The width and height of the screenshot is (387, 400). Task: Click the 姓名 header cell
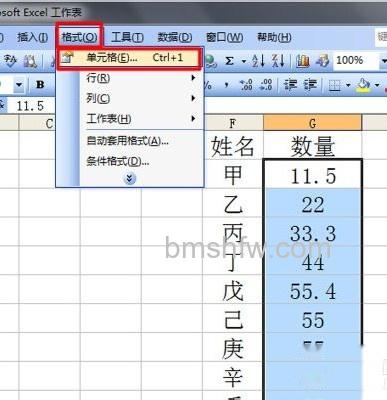pos(233,145)
